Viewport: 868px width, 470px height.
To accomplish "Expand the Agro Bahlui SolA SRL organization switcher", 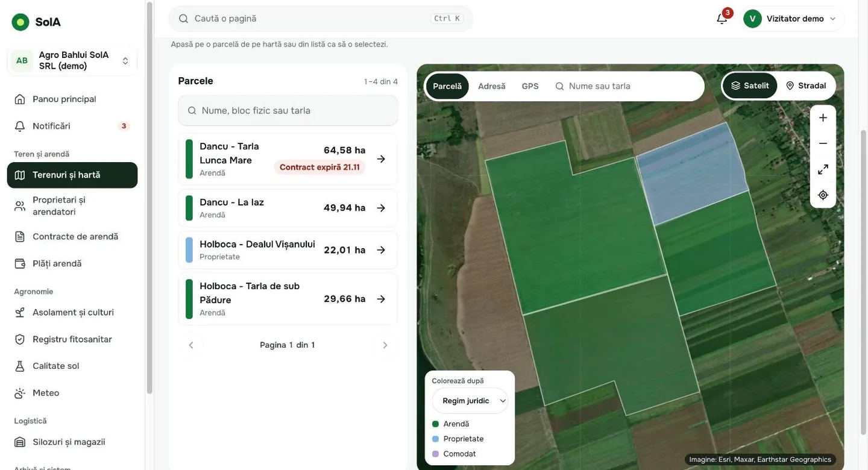I will (72, 61).
